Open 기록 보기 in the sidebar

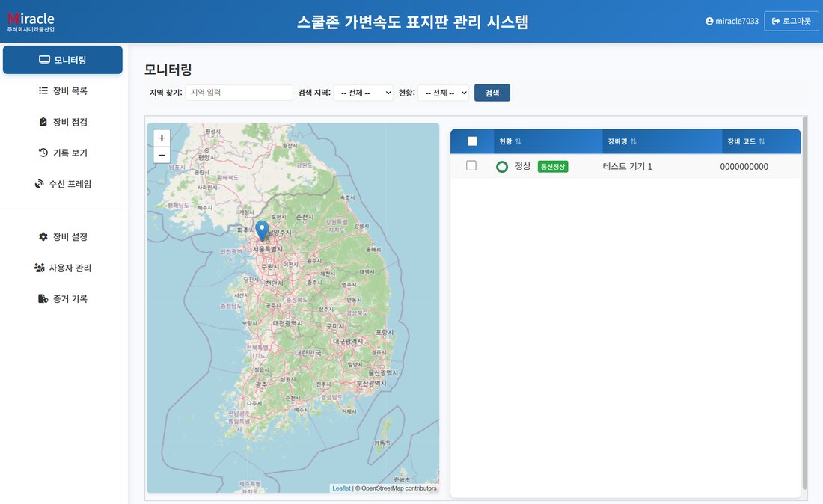coord(62,153)
